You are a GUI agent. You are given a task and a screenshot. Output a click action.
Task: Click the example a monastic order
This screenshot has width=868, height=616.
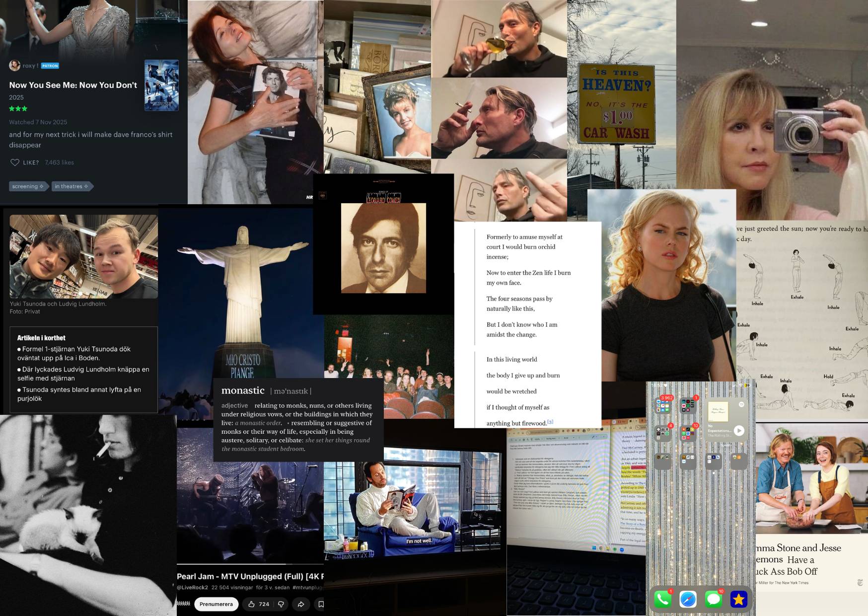pos(258,423)
